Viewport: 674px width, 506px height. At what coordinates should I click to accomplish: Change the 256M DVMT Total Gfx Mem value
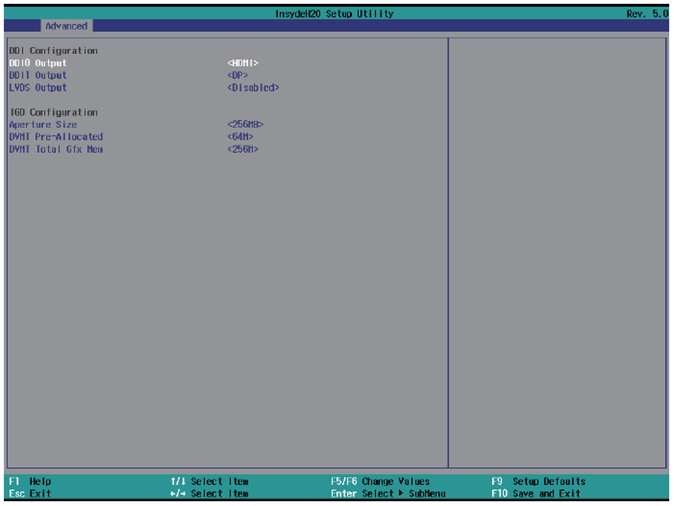[x=243, y=150]
